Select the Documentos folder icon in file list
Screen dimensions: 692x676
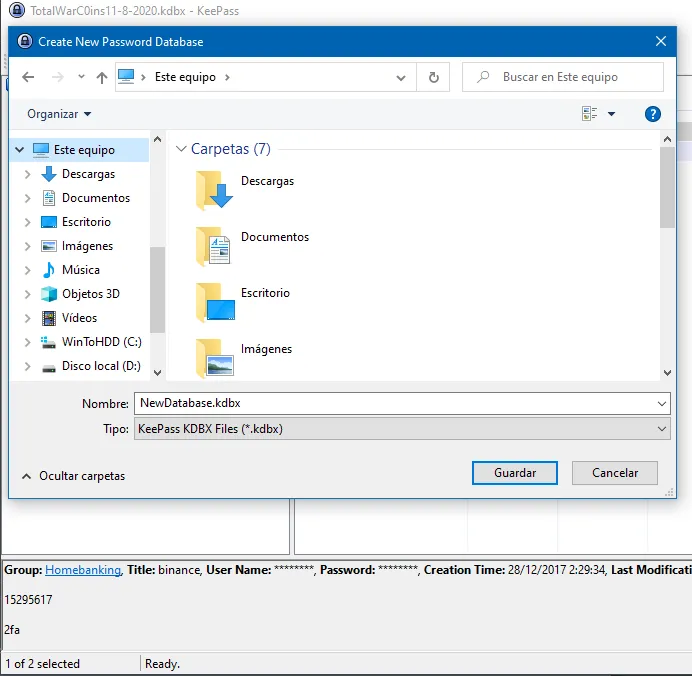(214, 246)
